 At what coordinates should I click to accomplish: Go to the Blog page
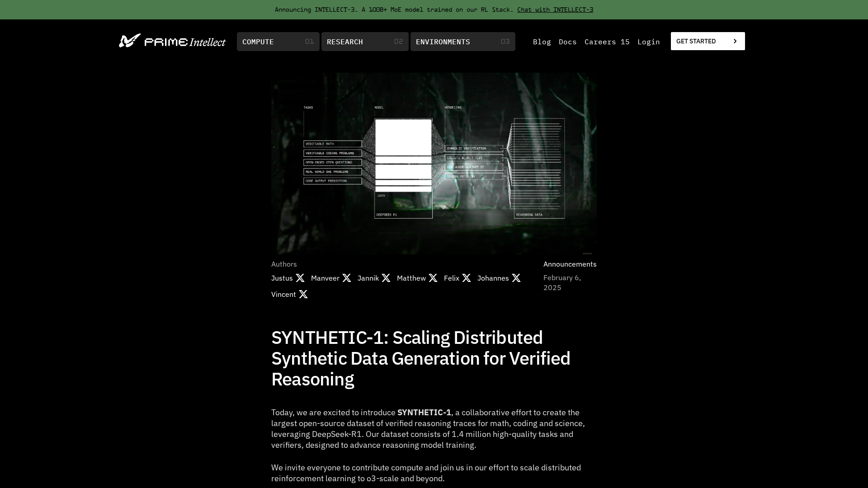(542, 42)
